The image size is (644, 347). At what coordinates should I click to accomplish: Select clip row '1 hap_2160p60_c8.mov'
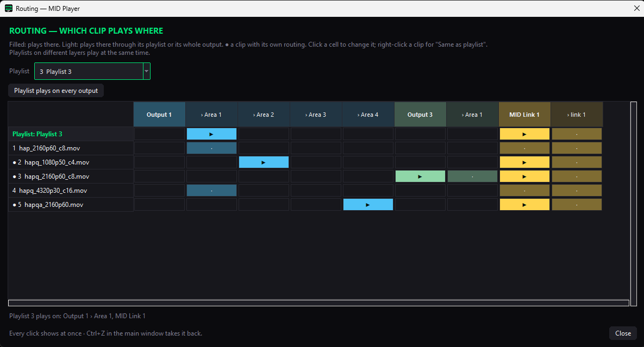(x=71, y=148)
